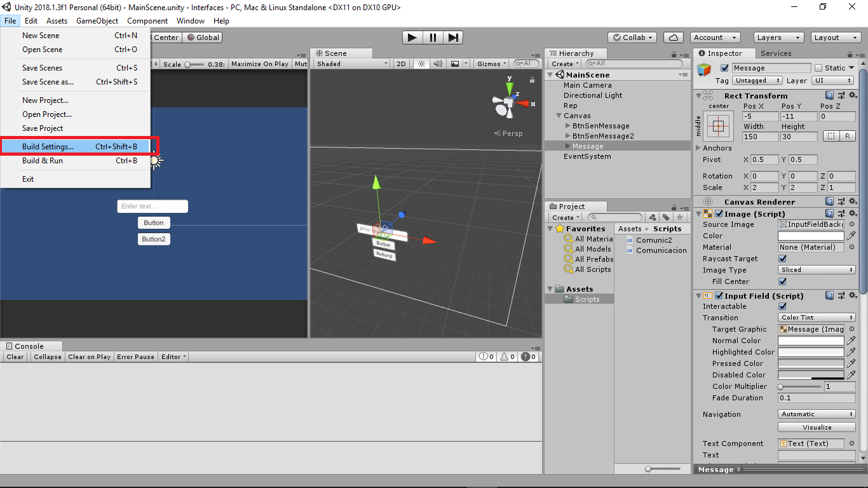Uncheck the Fill Center checkbox
Screen dimensions: 868x488
pyautogui.click(x=782, y=281)
